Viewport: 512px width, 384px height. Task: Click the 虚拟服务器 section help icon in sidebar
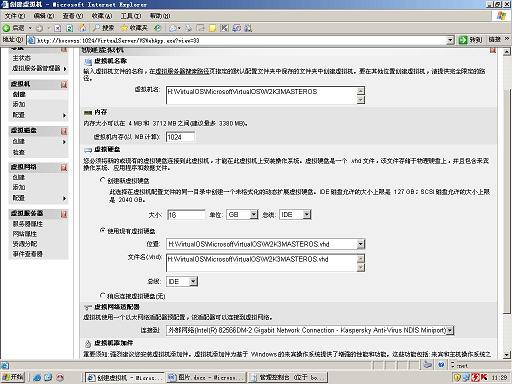(64, 214)
